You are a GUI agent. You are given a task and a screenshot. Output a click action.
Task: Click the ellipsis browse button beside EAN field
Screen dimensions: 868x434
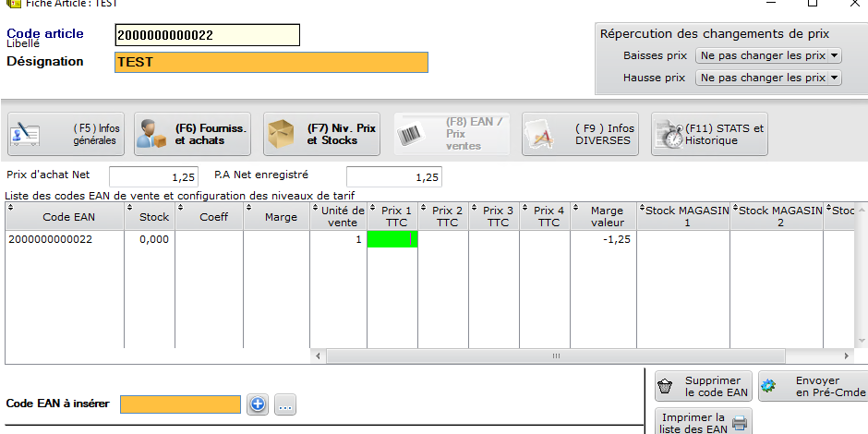point(285,404)
